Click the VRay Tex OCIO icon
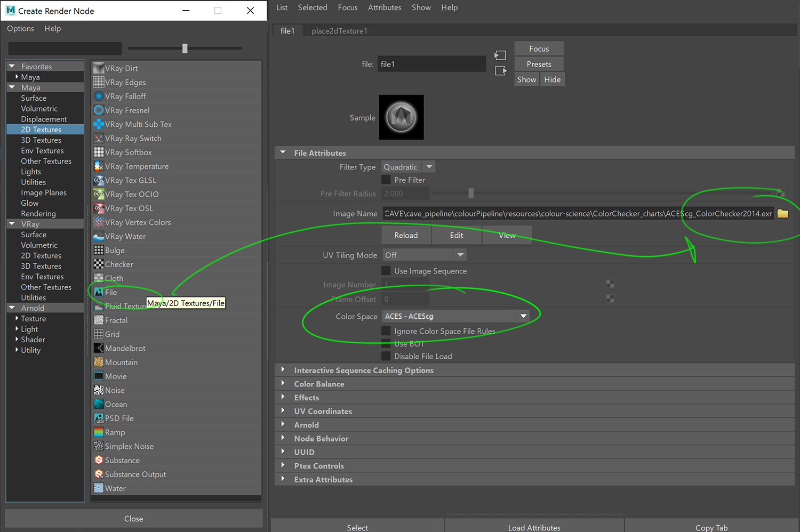800x532 pixels. pos(99,194)
